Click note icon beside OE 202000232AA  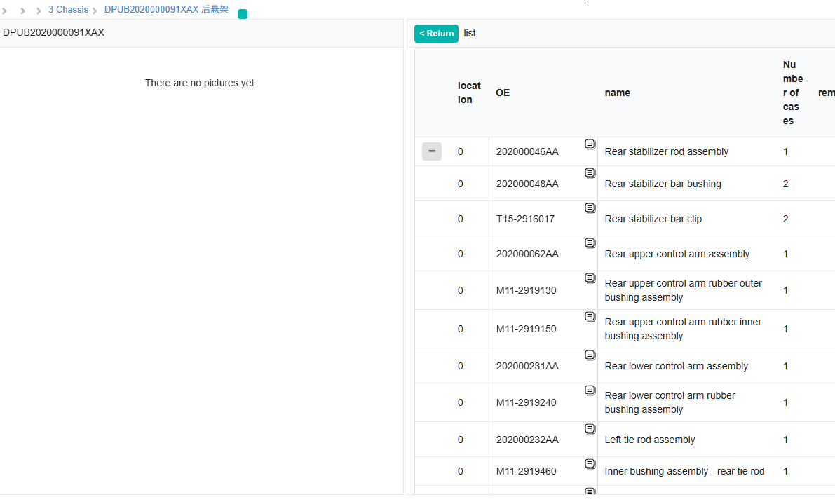point(590,429)
